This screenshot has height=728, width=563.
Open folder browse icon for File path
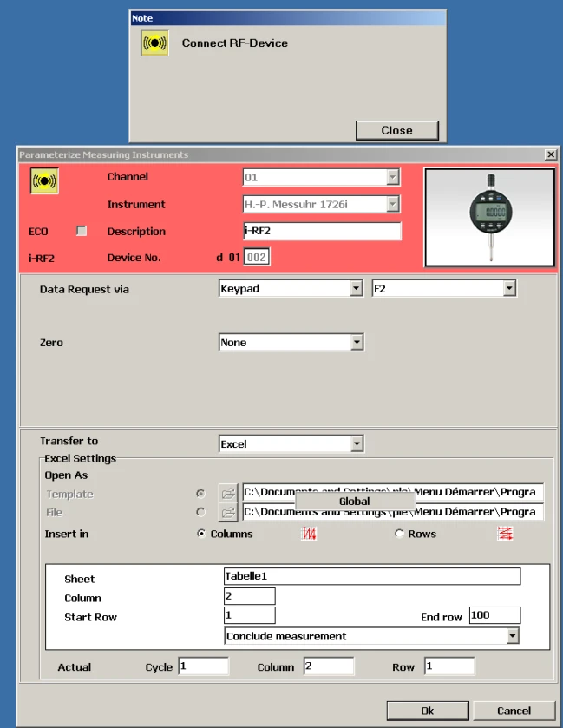(227, 512)
